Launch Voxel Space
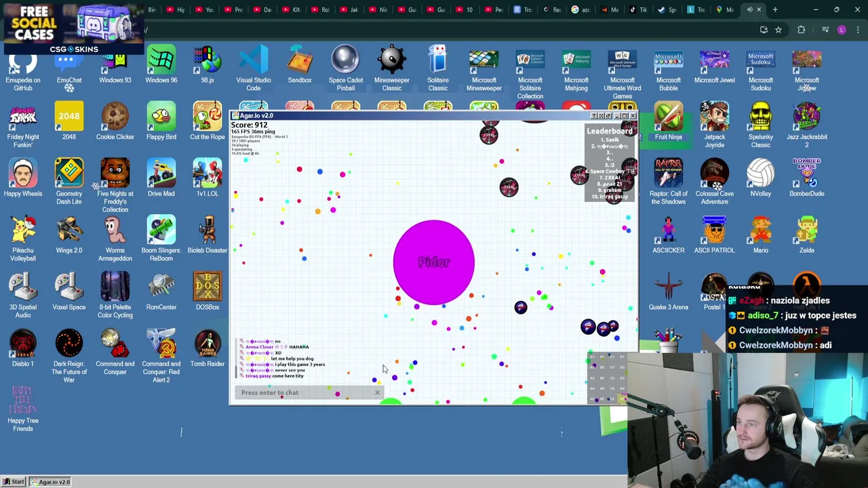 69,293
